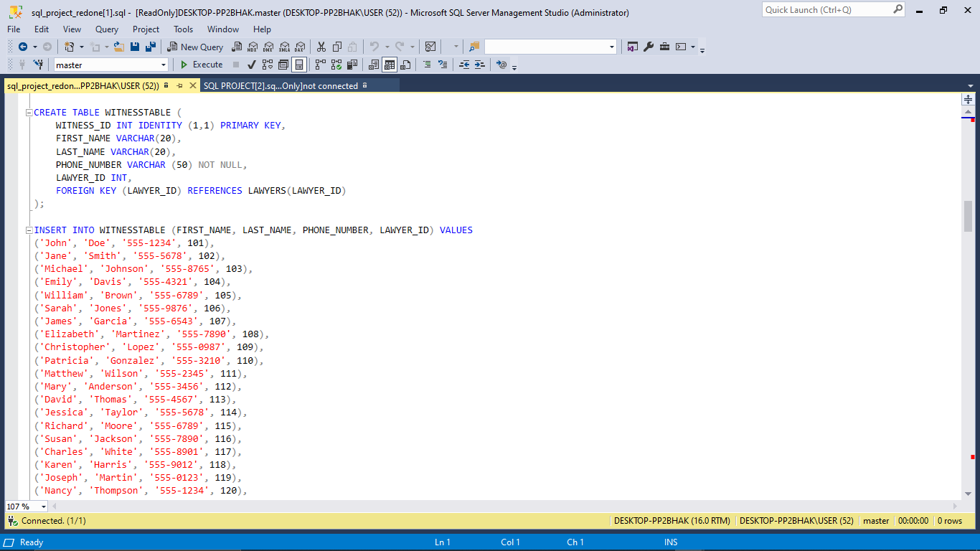Expand the New Project dropdown arrow
The height and width of the screenshot is (551, 980).
81,47
